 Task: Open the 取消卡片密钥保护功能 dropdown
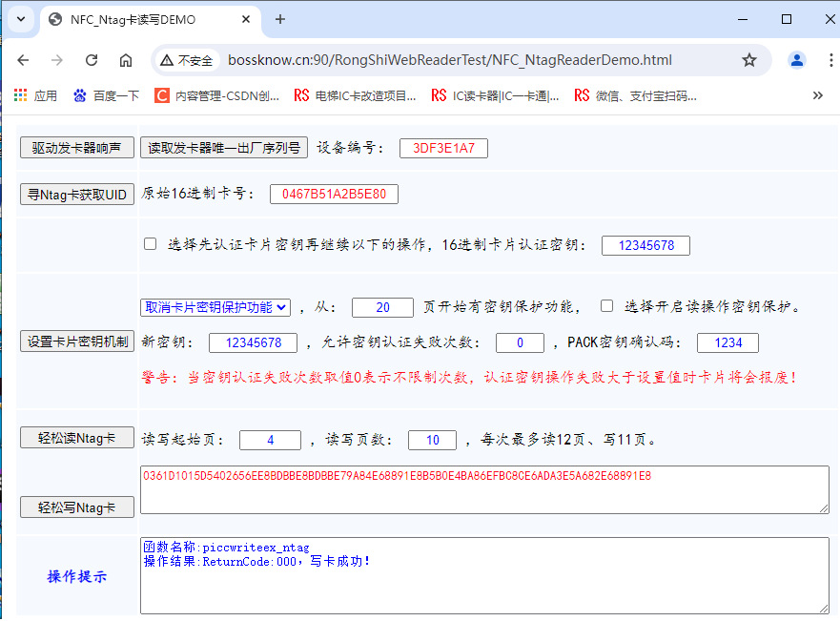[215, 307]
